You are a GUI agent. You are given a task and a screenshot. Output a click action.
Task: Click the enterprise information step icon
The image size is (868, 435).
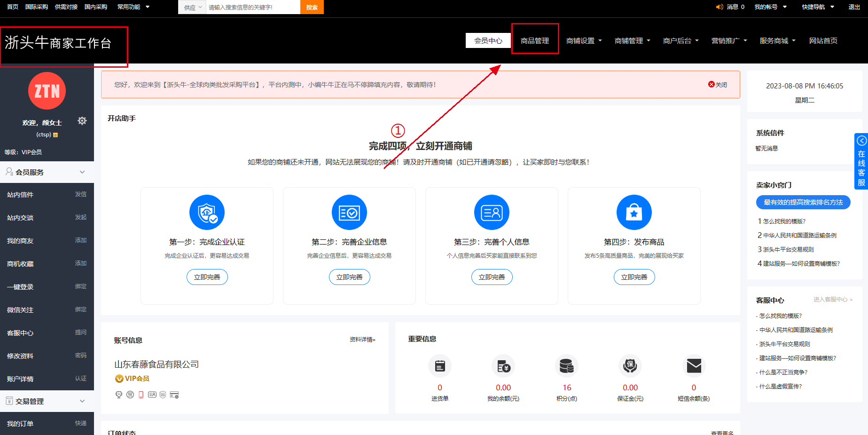point(349,213)
